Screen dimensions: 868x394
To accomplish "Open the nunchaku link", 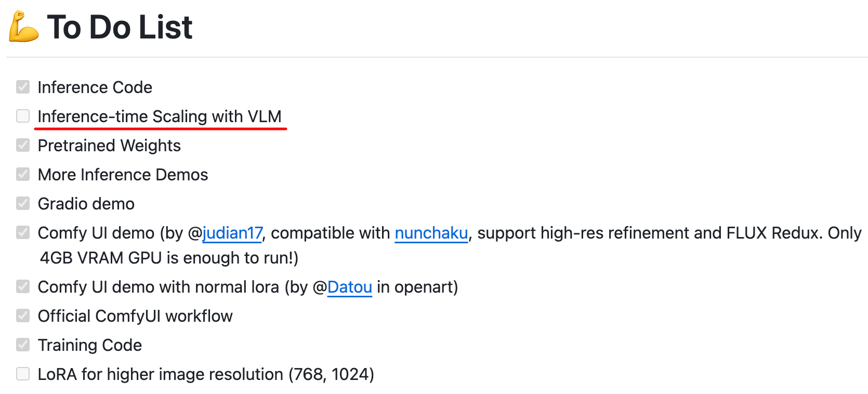I will pyautogui.click(x=431, y=233).
